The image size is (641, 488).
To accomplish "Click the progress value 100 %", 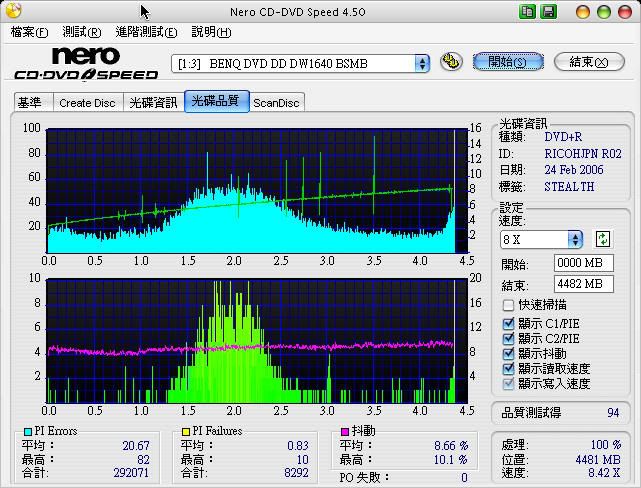I will coord(605,445).
